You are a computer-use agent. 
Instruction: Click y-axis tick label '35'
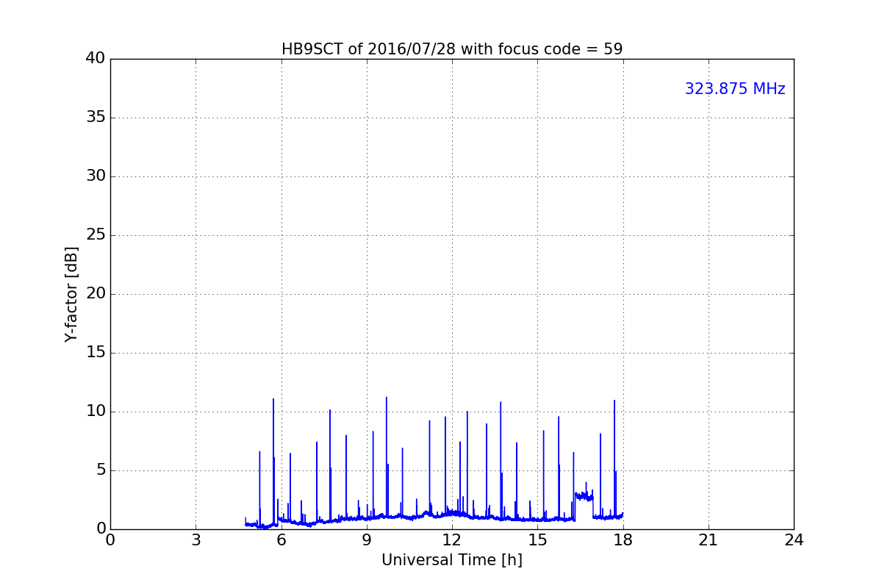[x=96, y=118]
